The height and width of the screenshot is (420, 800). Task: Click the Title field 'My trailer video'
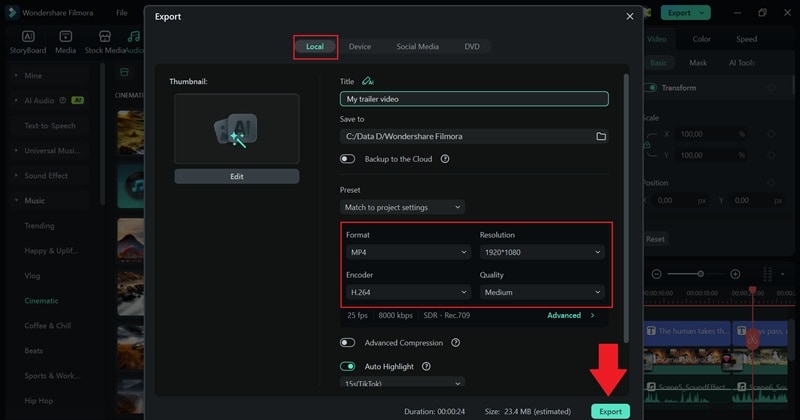[x=474, y=99]
